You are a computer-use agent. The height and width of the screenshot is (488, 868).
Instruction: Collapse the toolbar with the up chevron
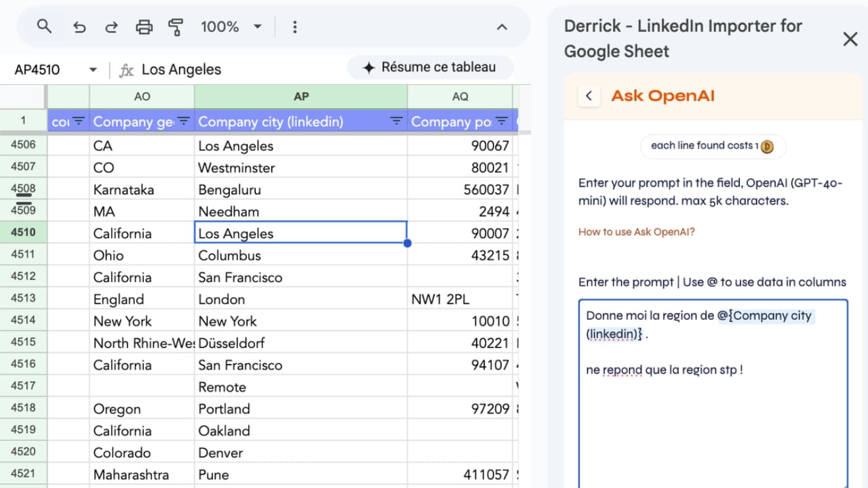click(502, 27)
